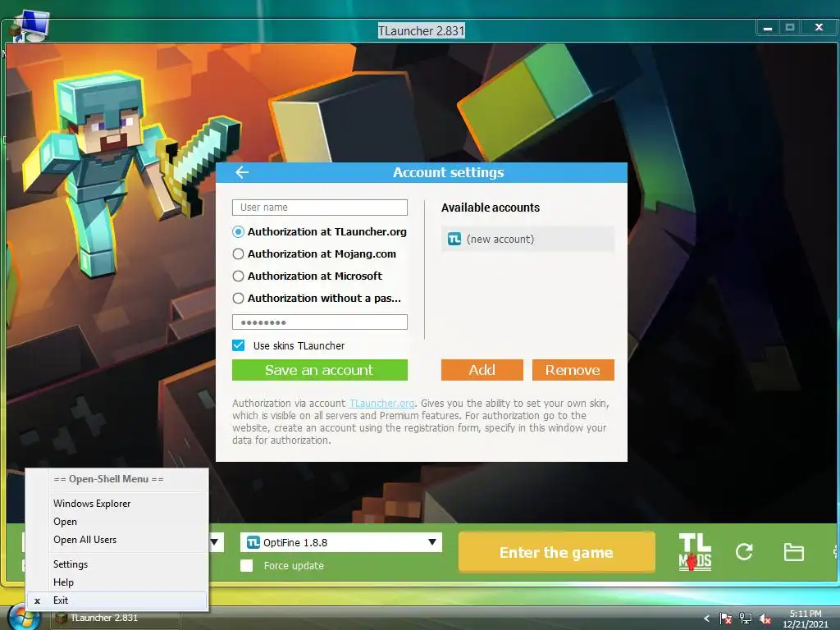Click the password input field
This screenshot has height=630, width=840.
(x=320, y=322)
